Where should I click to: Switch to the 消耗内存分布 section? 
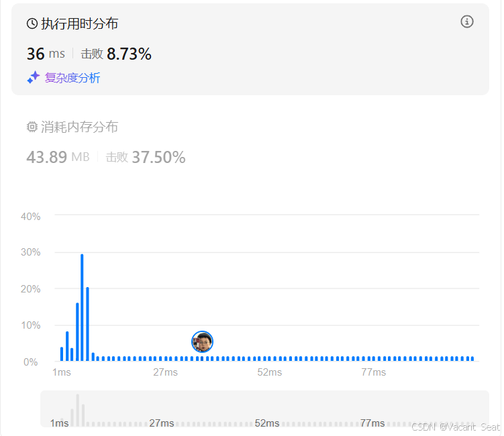click(79, 127)
